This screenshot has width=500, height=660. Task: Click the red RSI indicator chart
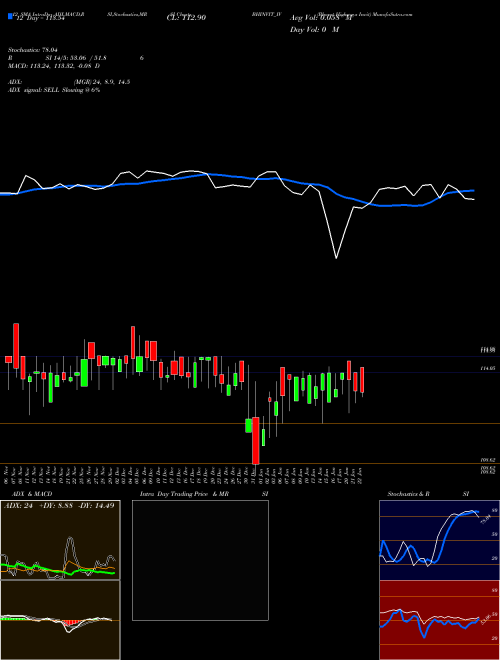(x=439, y=620)
